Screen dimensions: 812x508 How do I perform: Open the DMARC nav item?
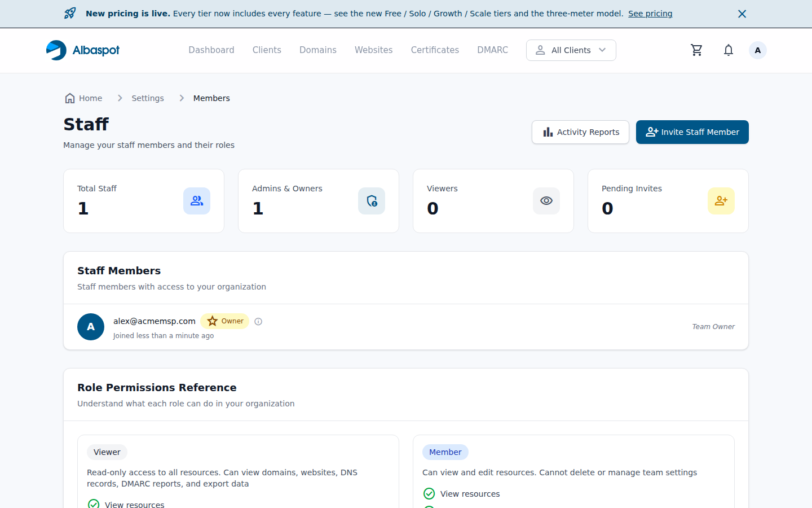(x=492, y=50)
